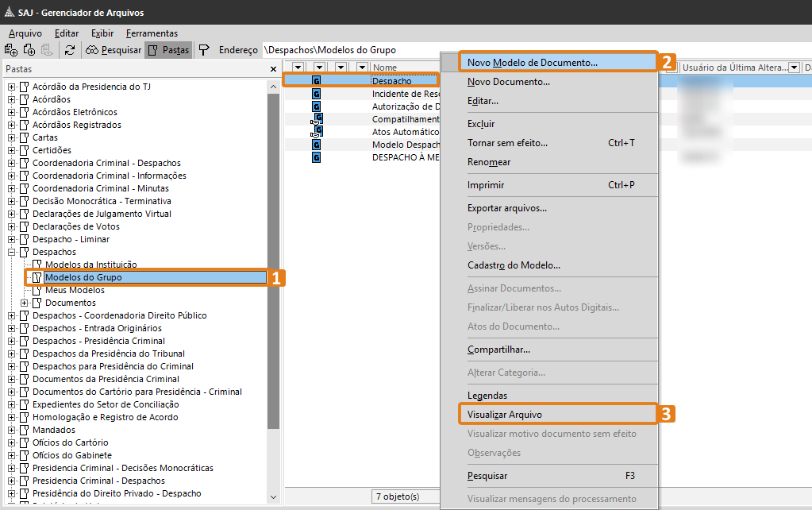Open the Ferramentas menu
This screenshot has width=812, height=510.
tap(152, 33)
